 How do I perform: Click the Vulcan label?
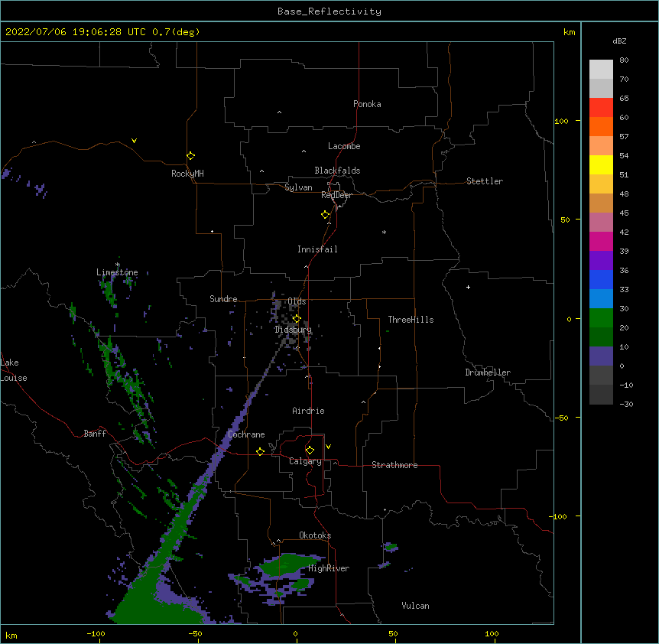point(415,606)
